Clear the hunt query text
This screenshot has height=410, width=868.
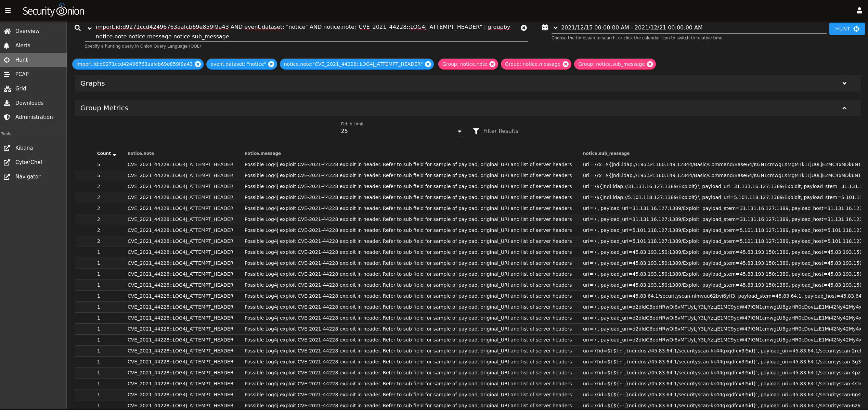pyautogui.click(x=523, y=28)
